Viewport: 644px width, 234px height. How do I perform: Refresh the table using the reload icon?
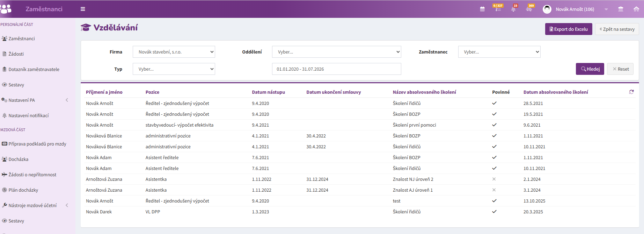click(x=631, y=92)
